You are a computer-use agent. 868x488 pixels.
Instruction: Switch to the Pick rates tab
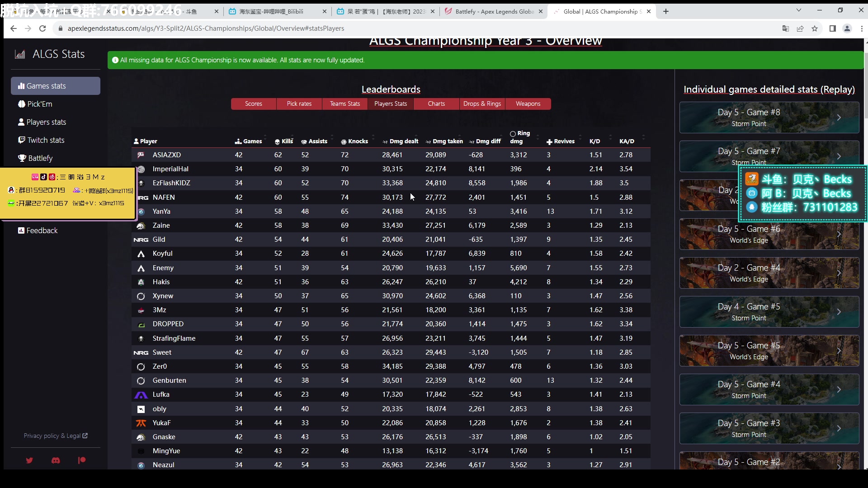[299, 104]
